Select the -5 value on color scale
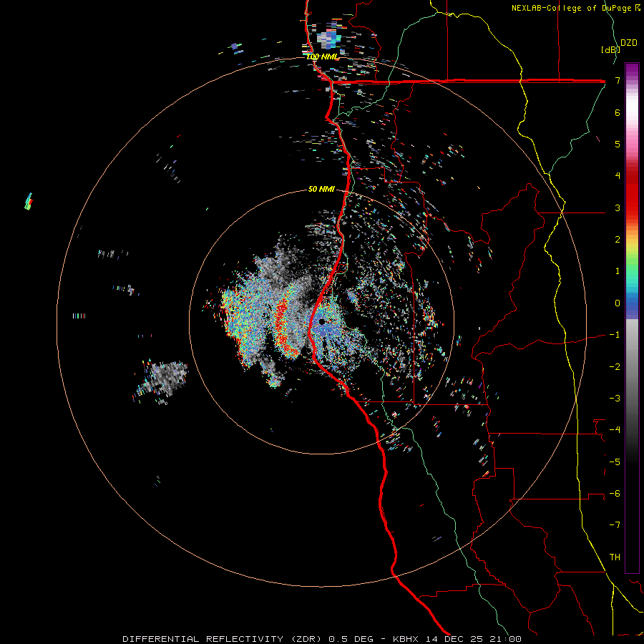The height and width of the screenshot is (644, 644). click(x=615, y=462)
